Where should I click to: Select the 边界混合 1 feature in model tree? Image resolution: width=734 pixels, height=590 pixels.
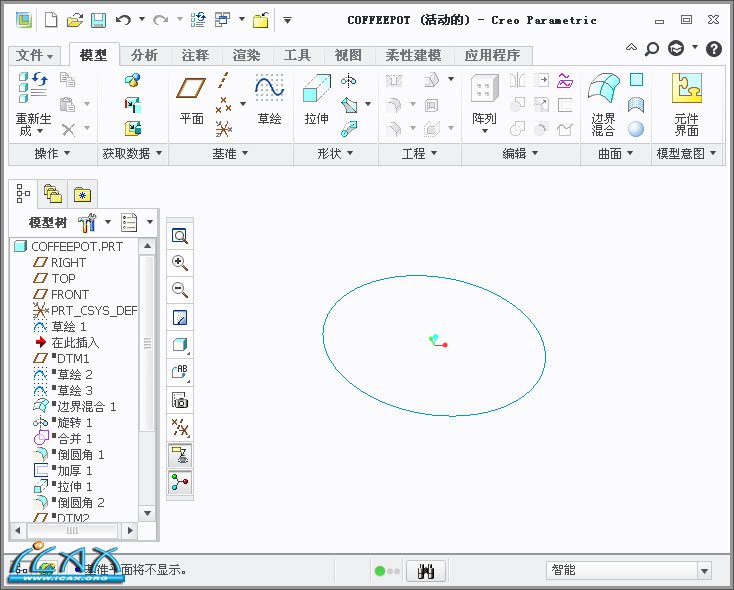pos(86,406)
